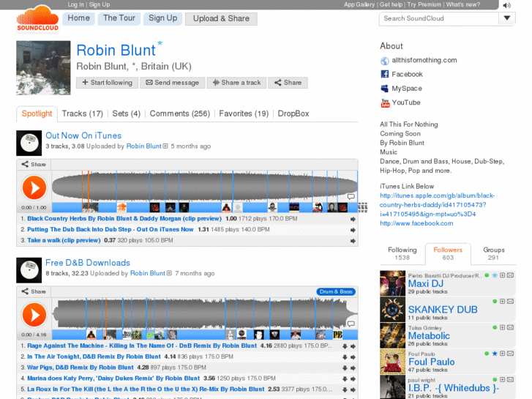Follow SKANKEY DUB with plus icon
The image size is (532, 399).
point(503,302)
